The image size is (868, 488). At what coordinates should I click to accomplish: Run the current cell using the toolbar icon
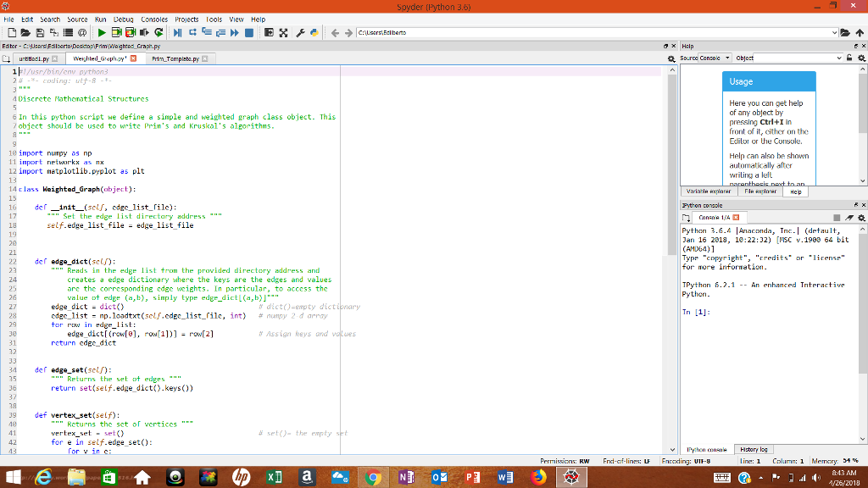(x=116, y=32)
